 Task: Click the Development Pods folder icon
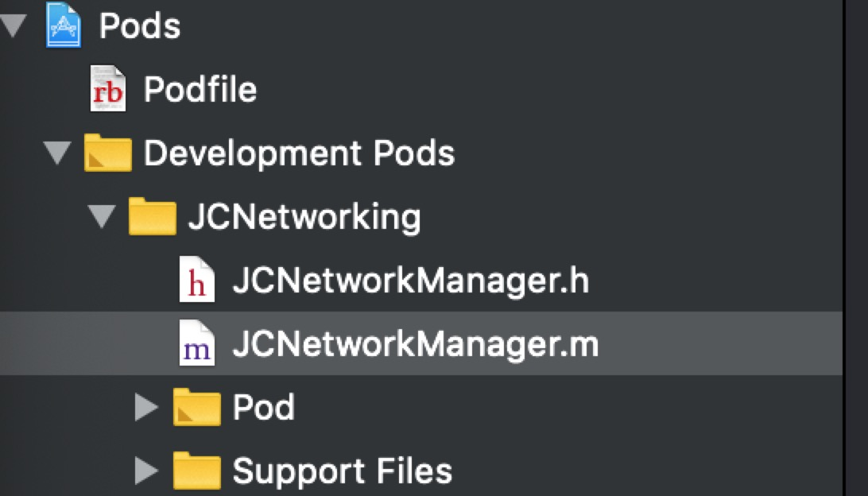pos(108,153)
